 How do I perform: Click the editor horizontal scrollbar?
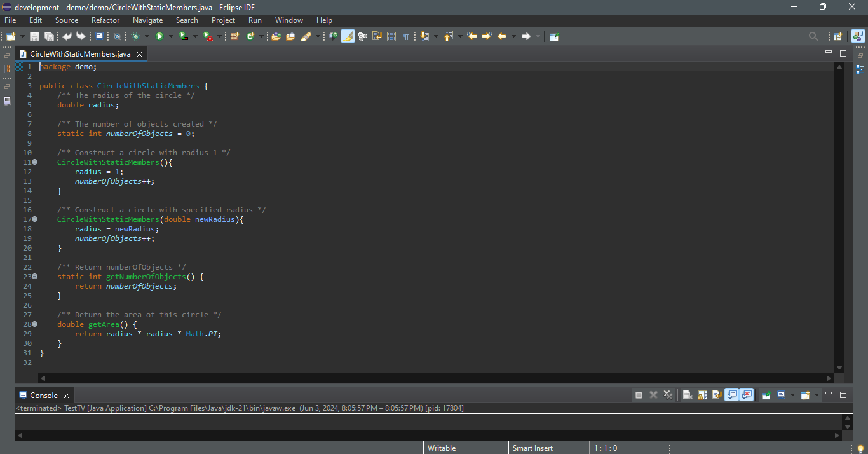pyautogui.click(x=435, y=378)
